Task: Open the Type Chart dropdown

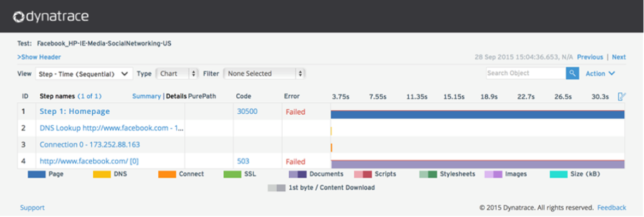Action: click(x=177, y=74)
